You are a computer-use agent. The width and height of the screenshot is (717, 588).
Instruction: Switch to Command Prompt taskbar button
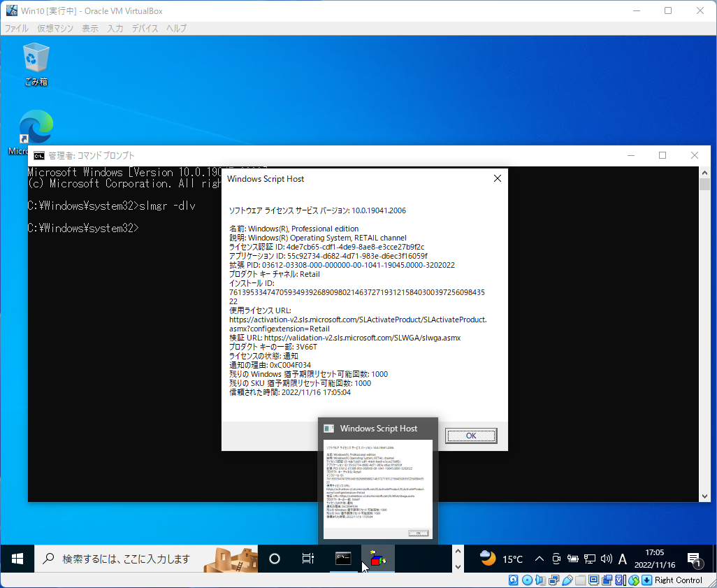click(x=343, y=559)
